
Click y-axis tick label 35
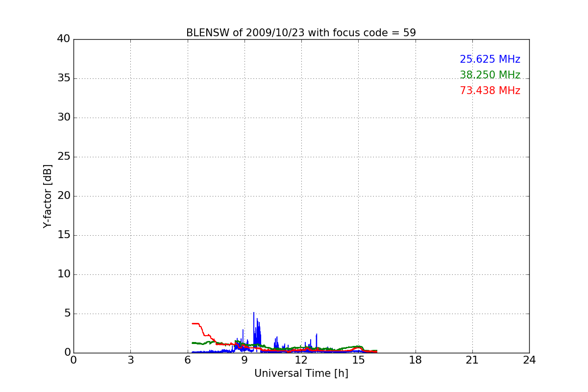click(64, 78)
